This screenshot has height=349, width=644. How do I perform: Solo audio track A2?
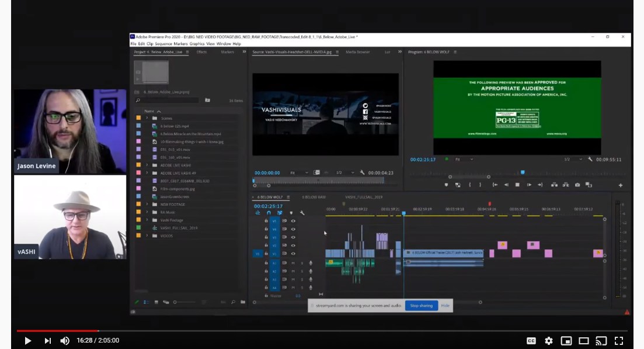[x=302, y=271]
